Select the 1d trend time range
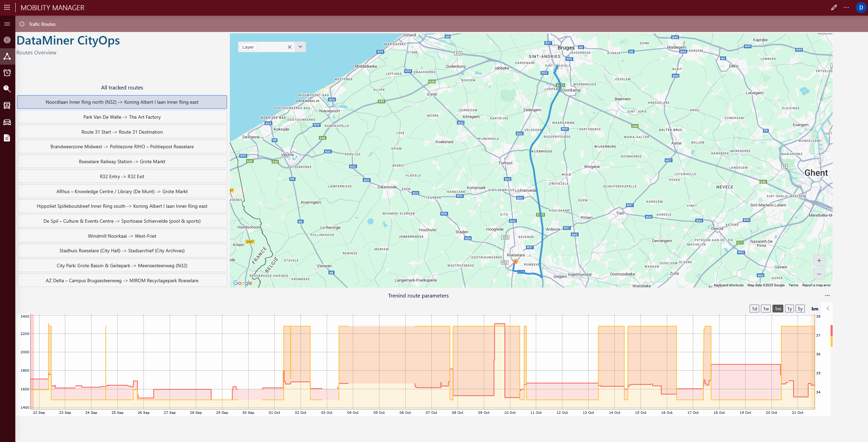This screenshot has width=868, height=442. (x=754, y=309)
